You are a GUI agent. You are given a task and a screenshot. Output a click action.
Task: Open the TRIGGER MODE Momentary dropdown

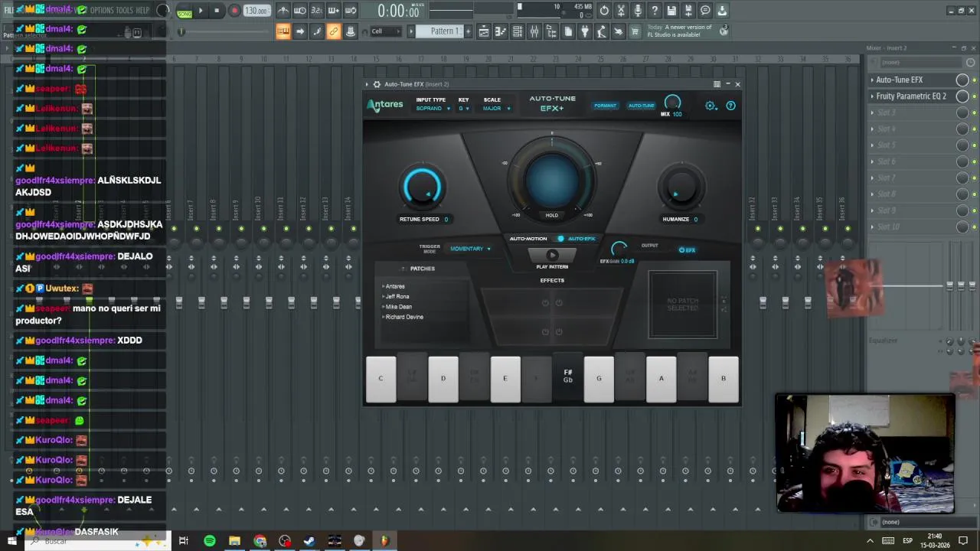click(x=470, y=249)
